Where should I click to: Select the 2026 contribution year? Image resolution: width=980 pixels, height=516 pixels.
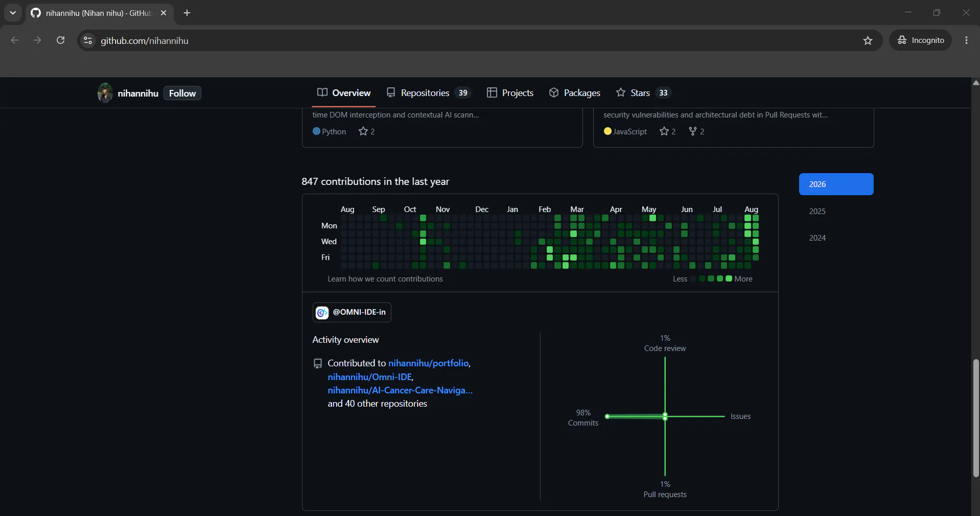(x=836, y=184)
